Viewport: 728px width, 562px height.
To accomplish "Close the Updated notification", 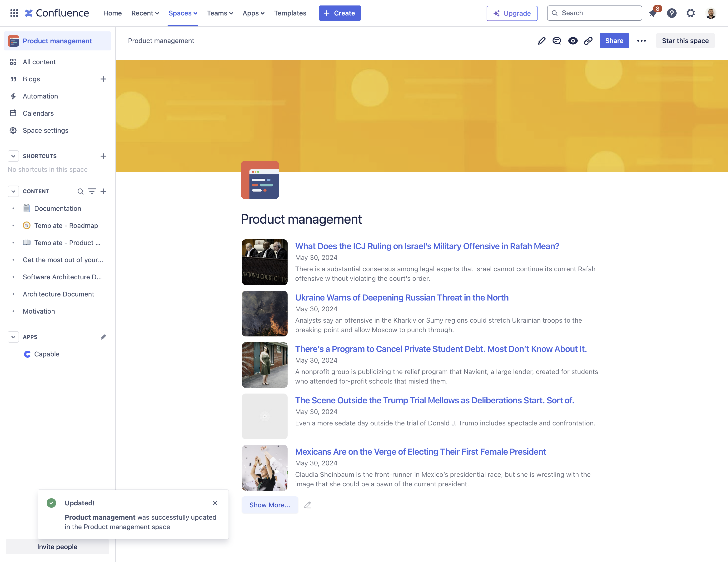I will (x=215, y=503).
